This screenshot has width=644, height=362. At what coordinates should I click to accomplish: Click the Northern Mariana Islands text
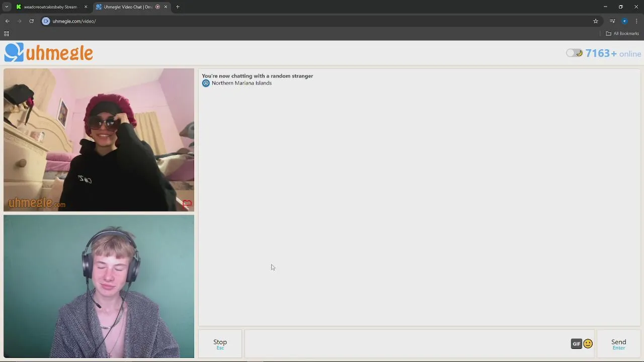(242, 83)
